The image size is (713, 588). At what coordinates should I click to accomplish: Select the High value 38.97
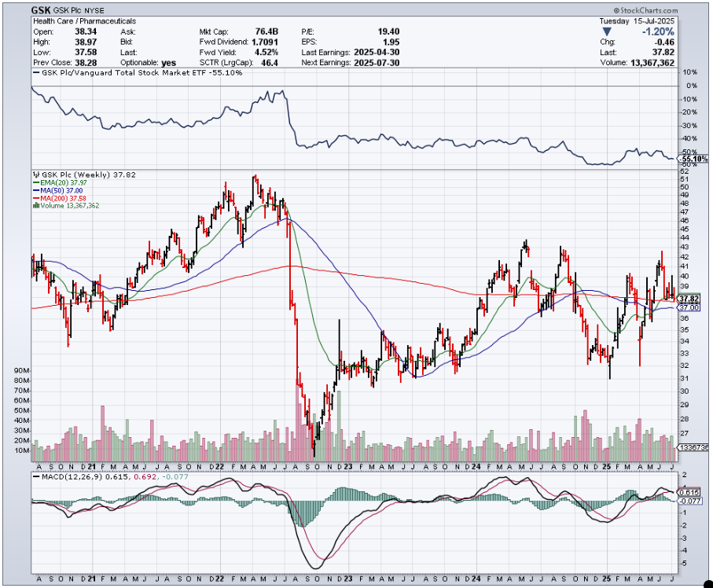[86, 42]
